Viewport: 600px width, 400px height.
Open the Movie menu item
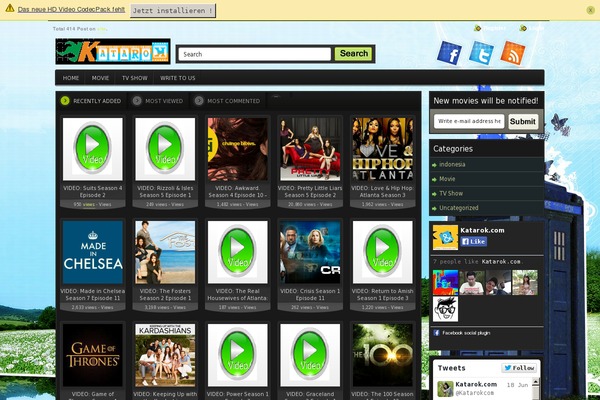(x=100, y=78)
